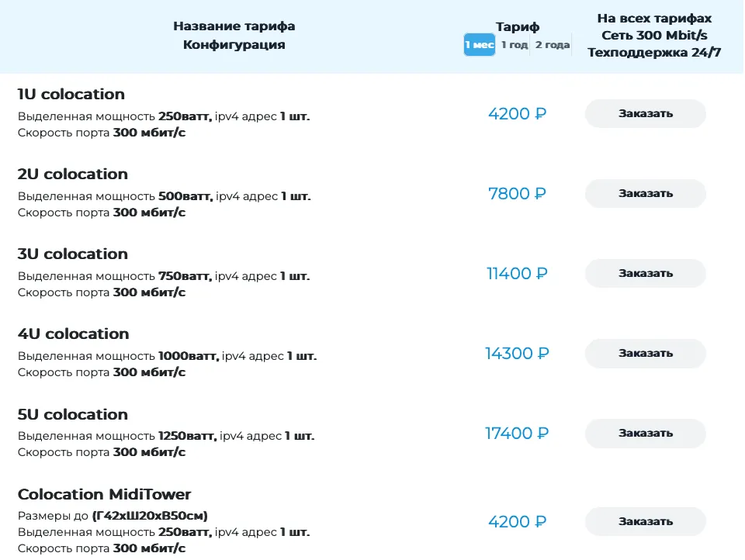This screenshot has height=560, width=745.
Task: Click the 14300 ₽ price
Action: (x=517, y=354)
